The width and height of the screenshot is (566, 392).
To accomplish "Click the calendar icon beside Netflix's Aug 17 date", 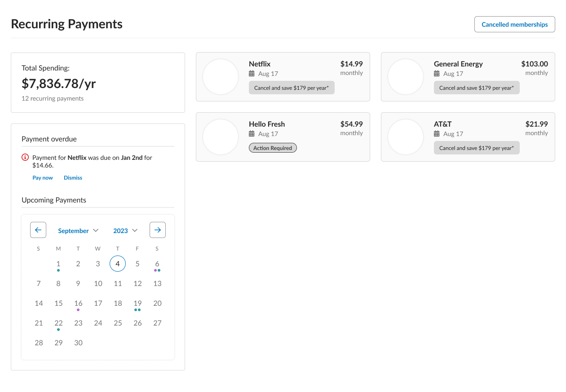I will coord(252,74).
